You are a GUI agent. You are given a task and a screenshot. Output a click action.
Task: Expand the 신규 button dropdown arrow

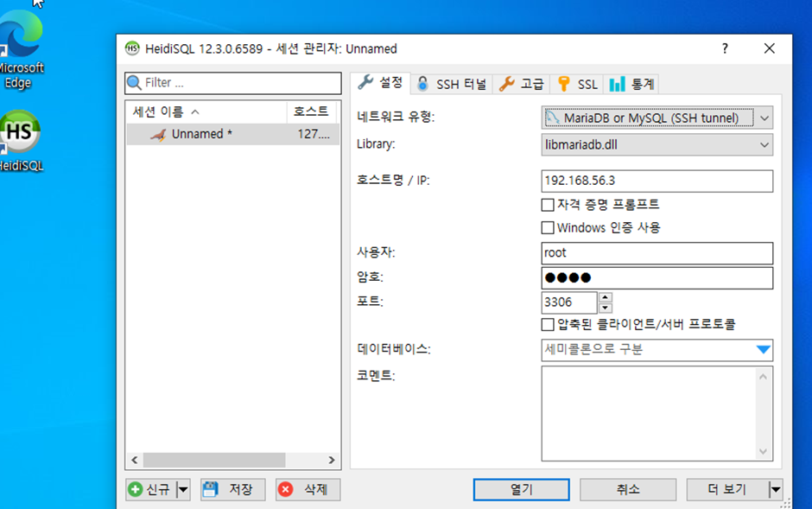pos(183,489)
